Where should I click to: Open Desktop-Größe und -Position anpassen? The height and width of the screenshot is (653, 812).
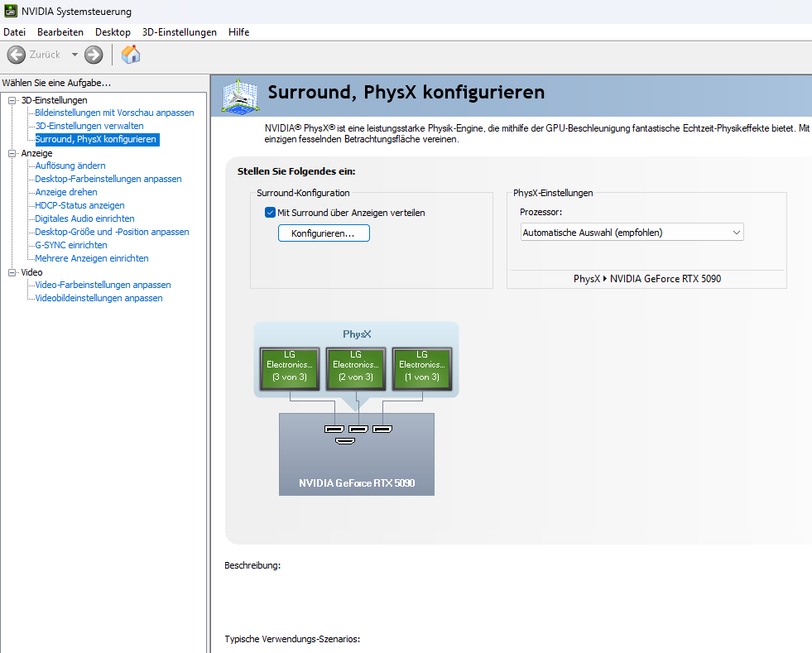pyautogui.click(x=112, y=232)
